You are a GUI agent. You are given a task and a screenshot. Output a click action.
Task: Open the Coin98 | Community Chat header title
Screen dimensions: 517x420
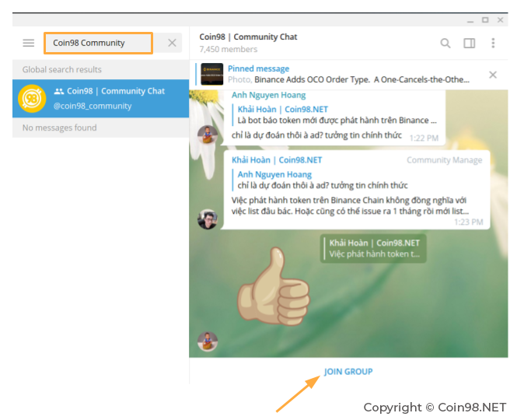248,37
